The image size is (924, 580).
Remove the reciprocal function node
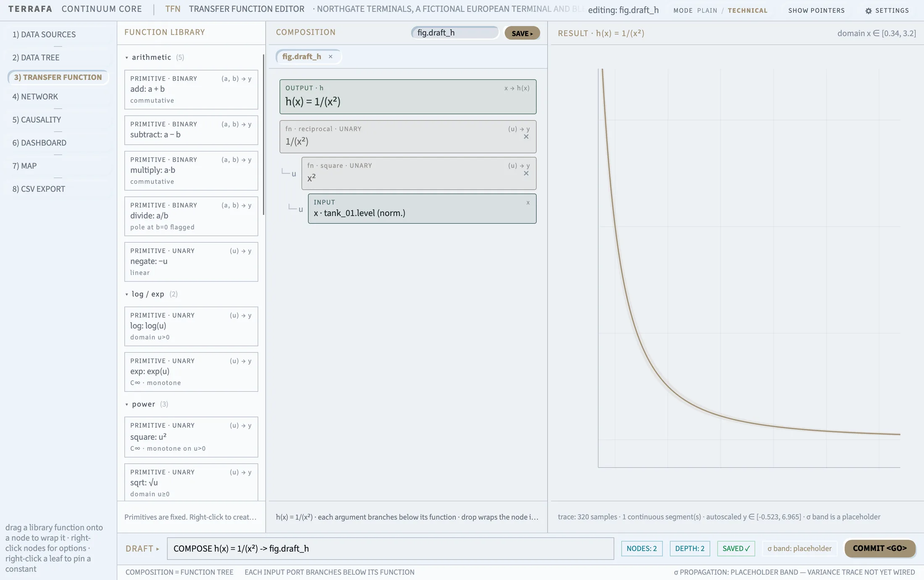coord(526,137)
